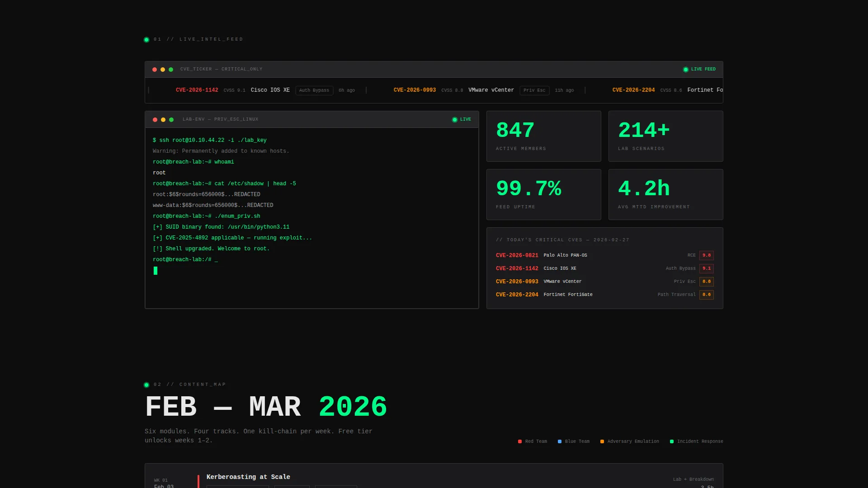This screenshot has width=868, height=488.
Task: Click the '11h ago' timestamp in ticker
Action: click(564, 90)
